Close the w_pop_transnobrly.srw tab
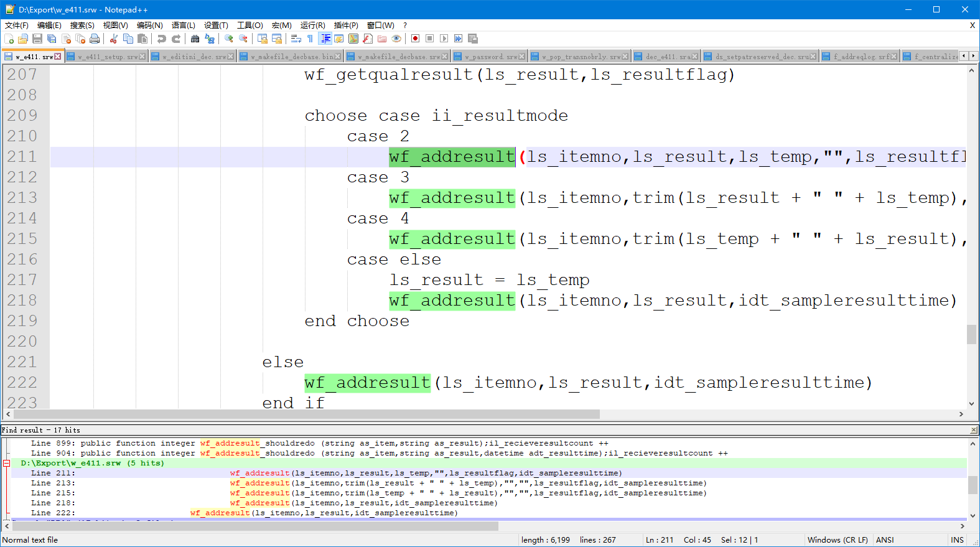The height and width of the screenshot is (547, 980). click(626, 57)
